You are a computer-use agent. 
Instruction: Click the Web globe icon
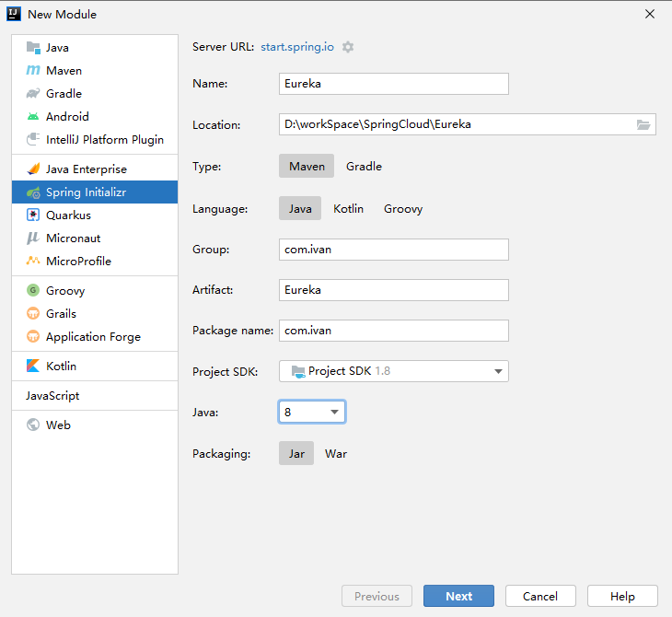tap(33, 425)
